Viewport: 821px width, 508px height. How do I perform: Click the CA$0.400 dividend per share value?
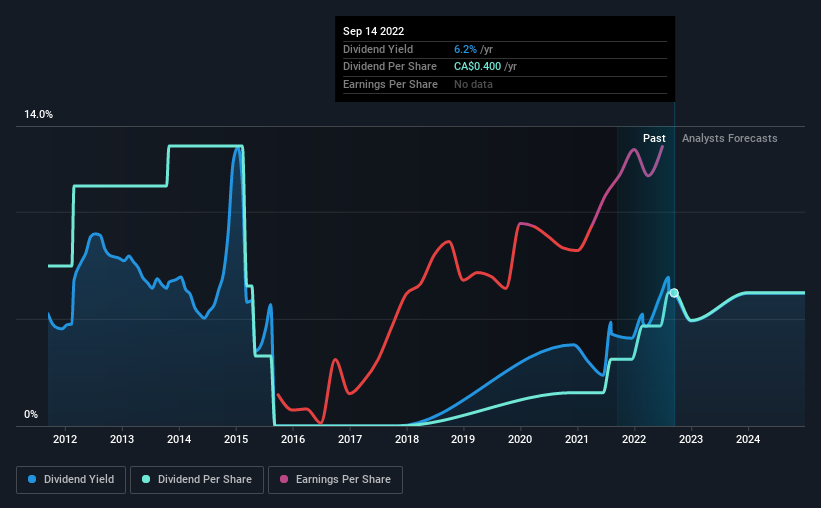tap(478, 67)
